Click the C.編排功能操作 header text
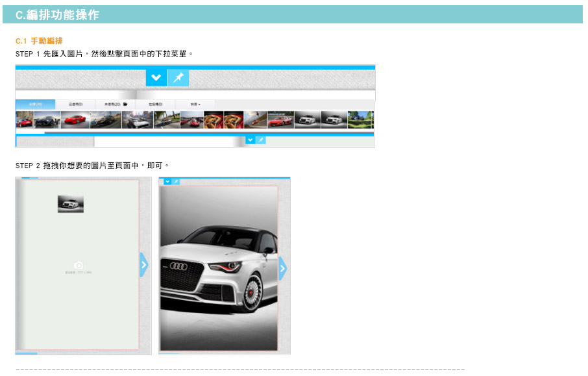The height and width of the screenshot is (376, 588). click(x=57, y=15)
